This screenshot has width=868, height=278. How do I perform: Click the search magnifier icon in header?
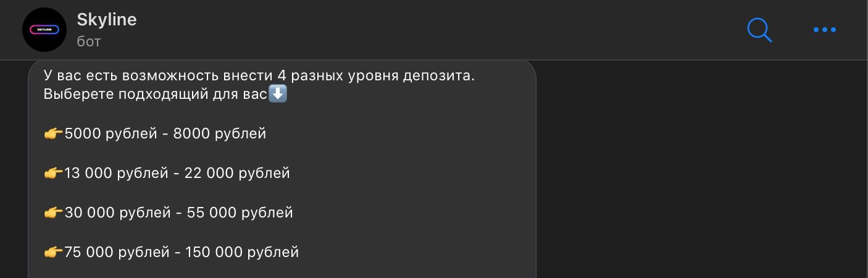coord(759,30)
